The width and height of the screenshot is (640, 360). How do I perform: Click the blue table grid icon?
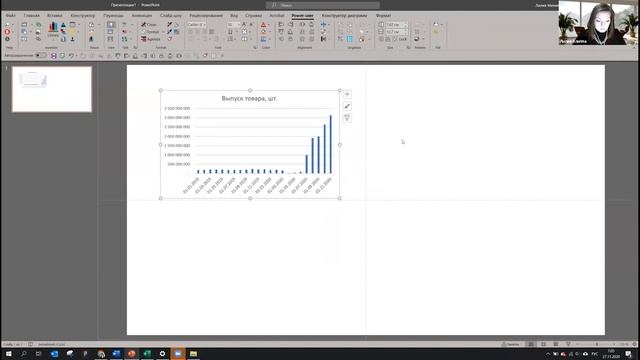tap(350, 39)
